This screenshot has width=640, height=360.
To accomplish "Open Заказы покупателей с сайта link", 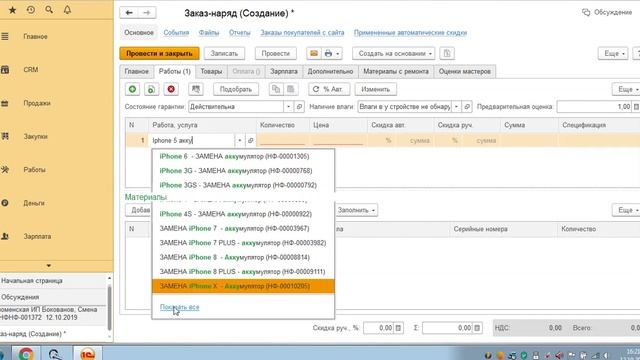I will pos(302,33).
